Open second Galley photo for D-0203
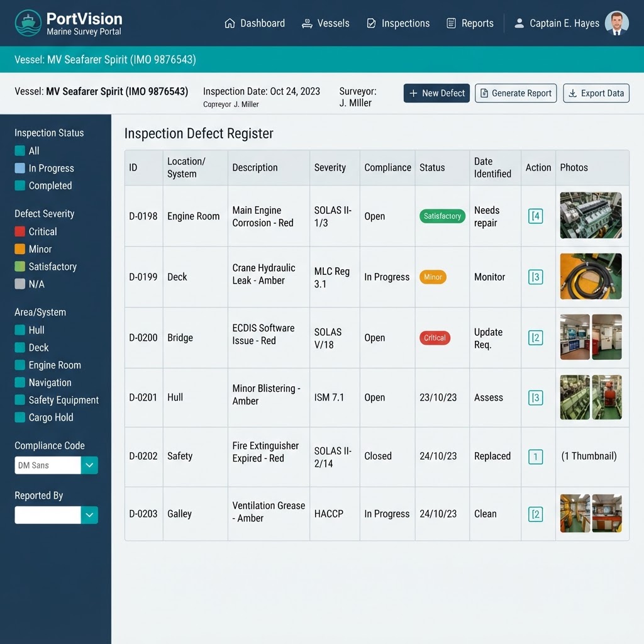The image size is (644, 644). click(607, 513)
